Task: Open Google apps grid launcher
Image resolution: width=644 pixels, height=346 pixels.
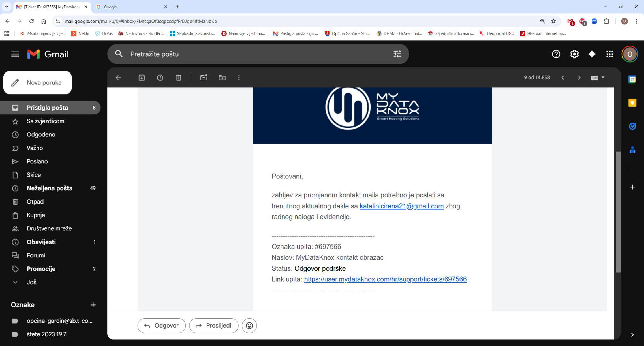Action: (x=609, y=54)
